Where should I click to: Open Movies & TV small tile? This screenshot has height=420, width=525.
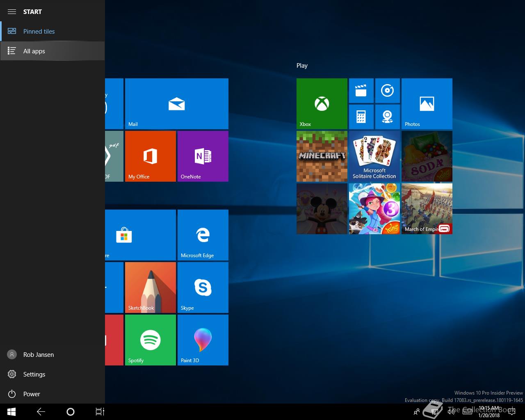pos(361,91)
